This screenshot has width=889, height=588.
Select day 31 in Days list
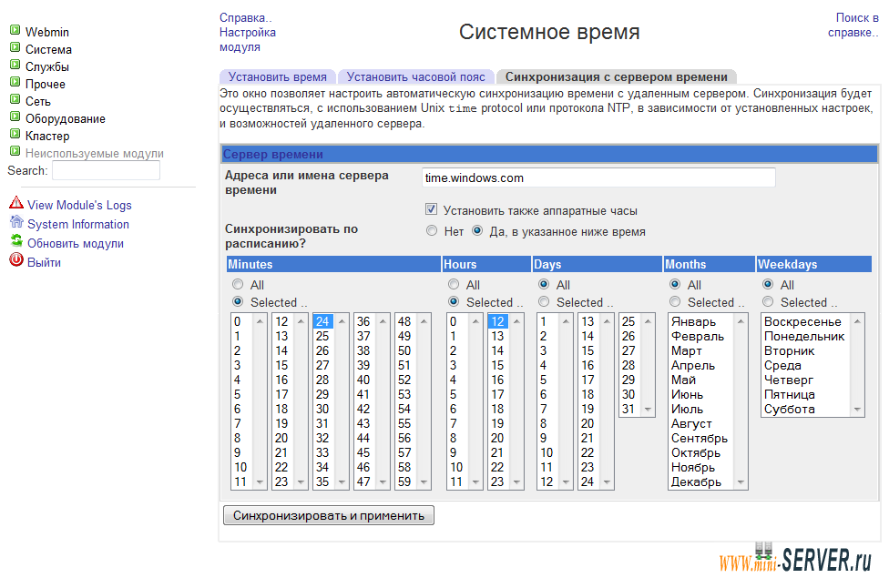[628, 409]
